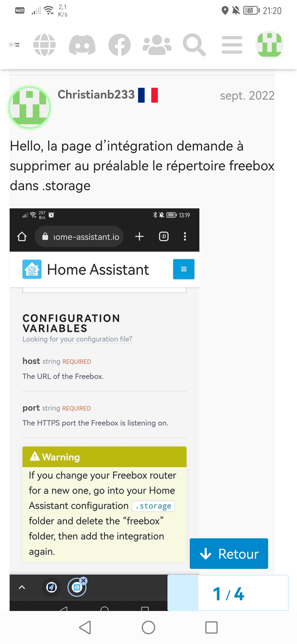Screen dimensions: 297x644
Task: Open the globe website icon in header
Action: pyautogui.click(x=45, y=45)
